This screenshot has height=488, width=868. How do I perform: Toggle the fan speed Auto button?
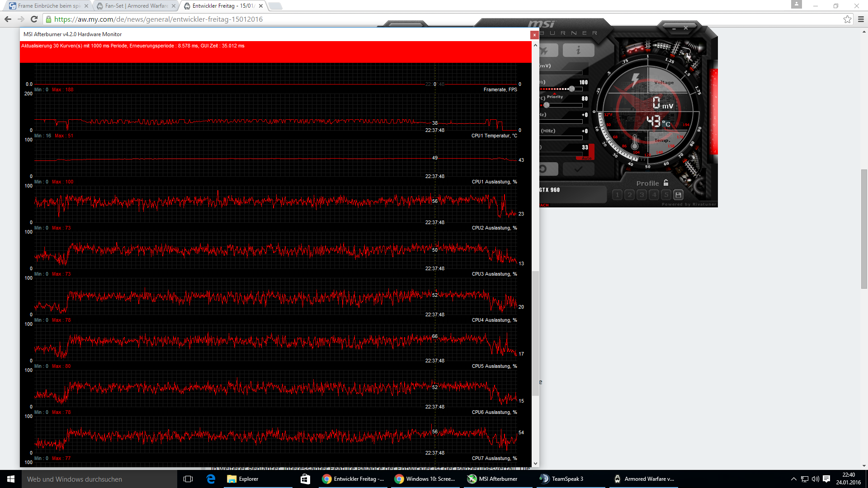(586, 158)
